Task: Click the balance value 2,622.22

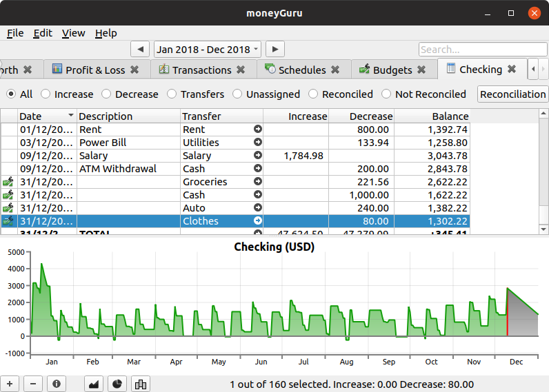Action: [448, 182]
